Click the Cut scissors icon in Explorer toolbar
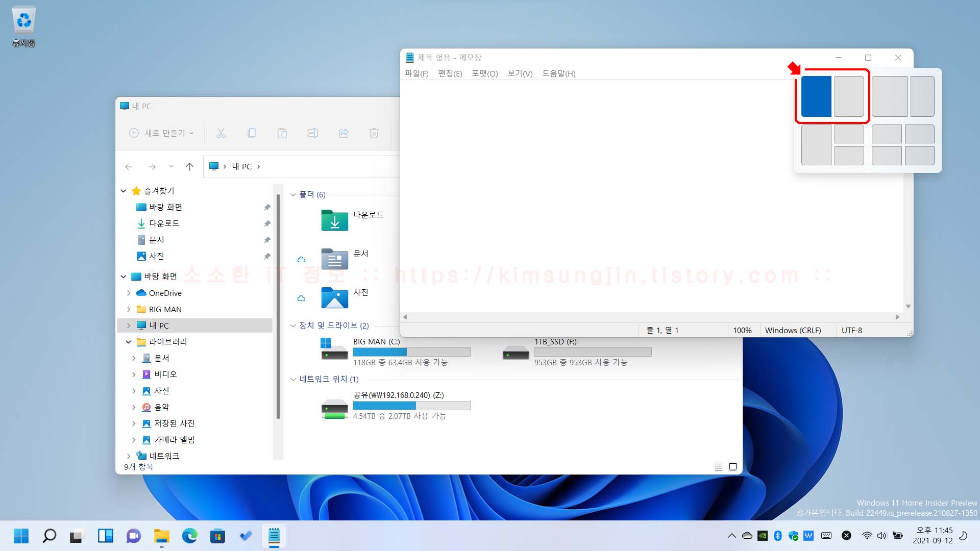The width and height of the screenshot is (980, 551). (x=220, y=133)
